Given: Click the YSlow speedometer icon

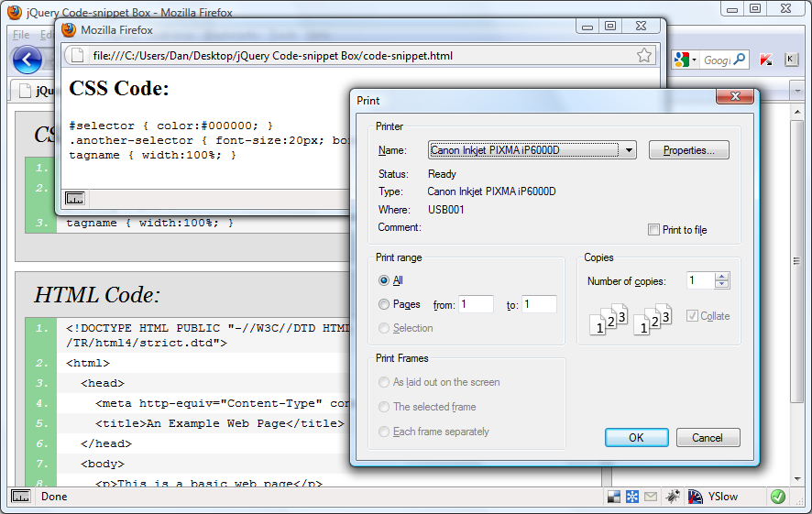Looking at the screenshot, I should (x=696, y=497).
